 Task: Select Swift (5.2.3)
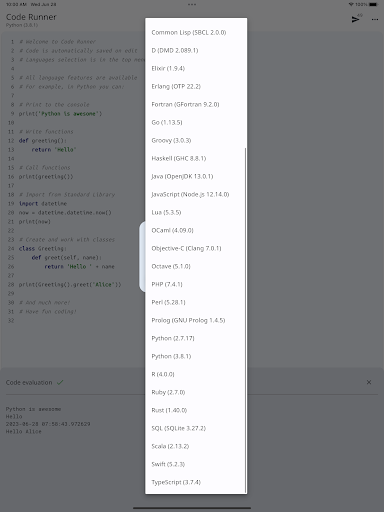[196, 464]
